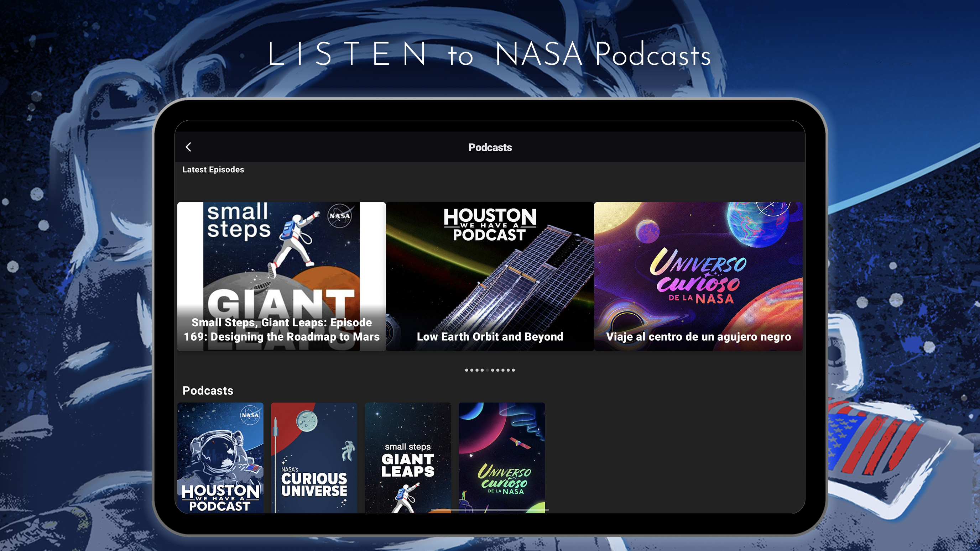Open Universo Curioso de la NASA podcast cover
The width and height of the screenshot is (980, 551).
(x=501, y=457)
